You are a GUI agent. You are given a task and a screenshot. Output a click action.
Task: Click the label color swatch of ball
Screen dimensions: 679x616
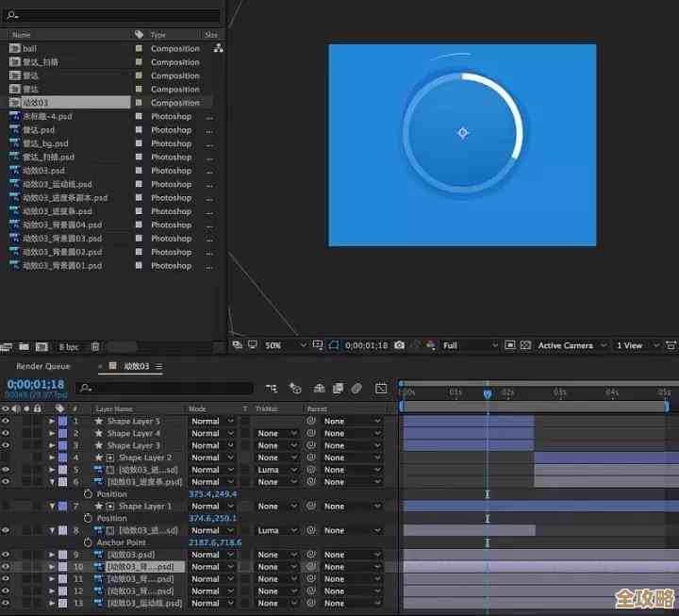(139, 48)
